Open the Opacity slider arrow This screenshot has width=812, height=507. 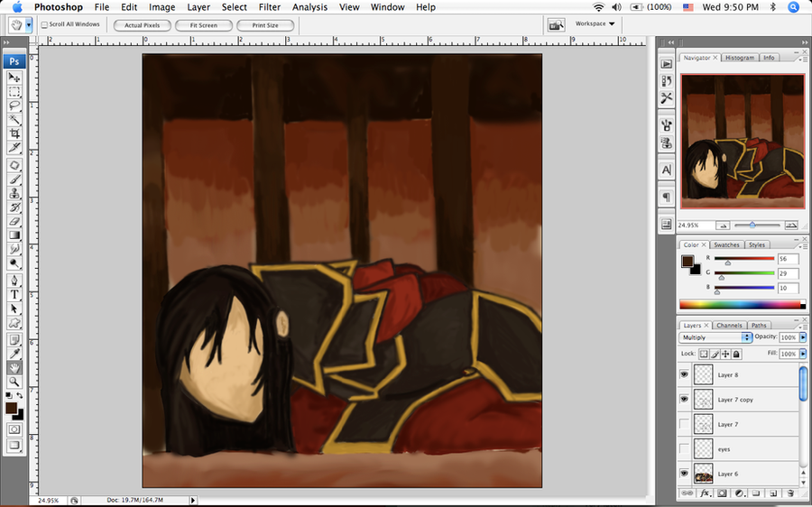click(x=803, y=337)
